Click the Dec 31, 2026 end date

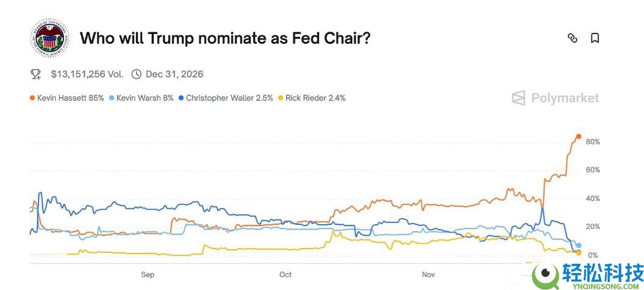click(174, 74)
